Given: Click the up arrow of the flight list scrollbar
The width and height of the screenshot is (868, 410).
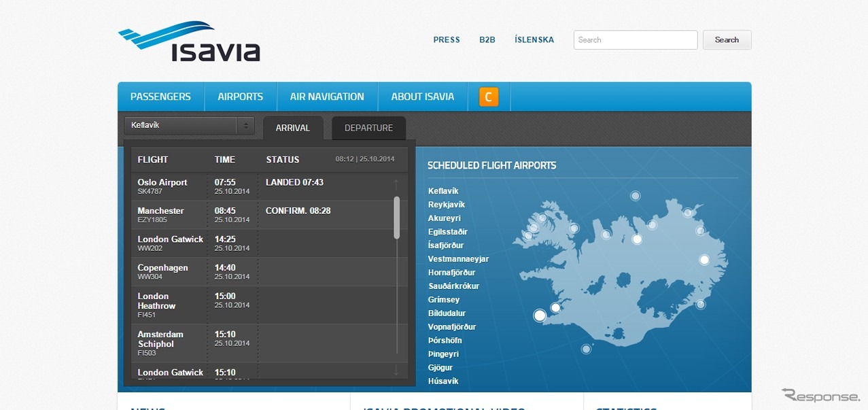Looking at the screenshot, I should click(396, 184).
